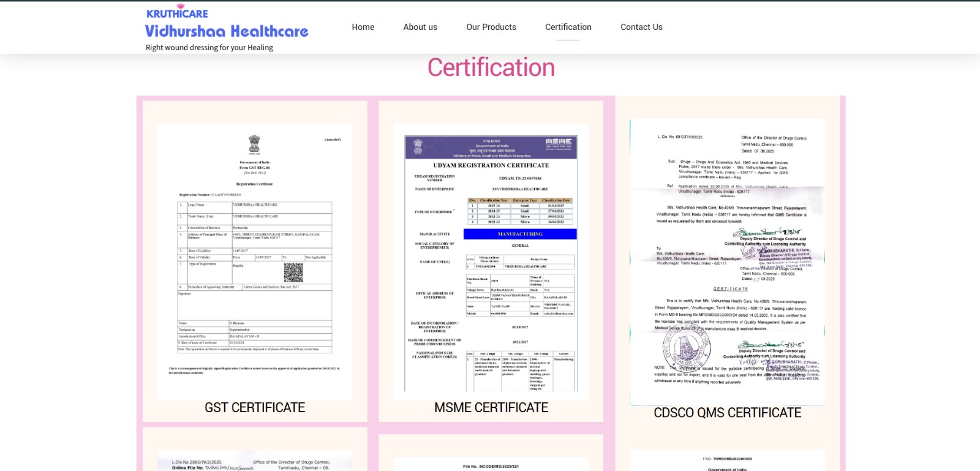This screenshot has height=471, width=980.
Task: Click the Vidhurshaa Healthcare logo
Action: [x=227, y=31]
